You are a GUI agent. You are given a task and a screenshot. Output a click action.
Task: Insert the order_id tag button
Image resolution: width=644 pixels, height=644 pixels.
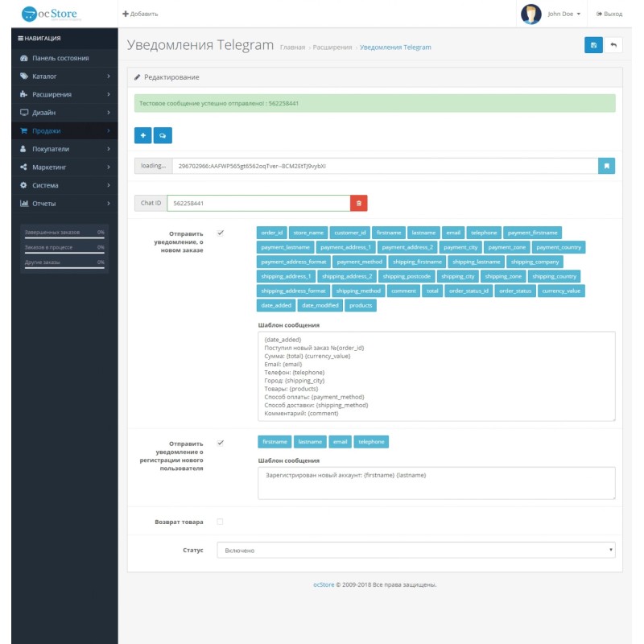click(x=271, y=233)
